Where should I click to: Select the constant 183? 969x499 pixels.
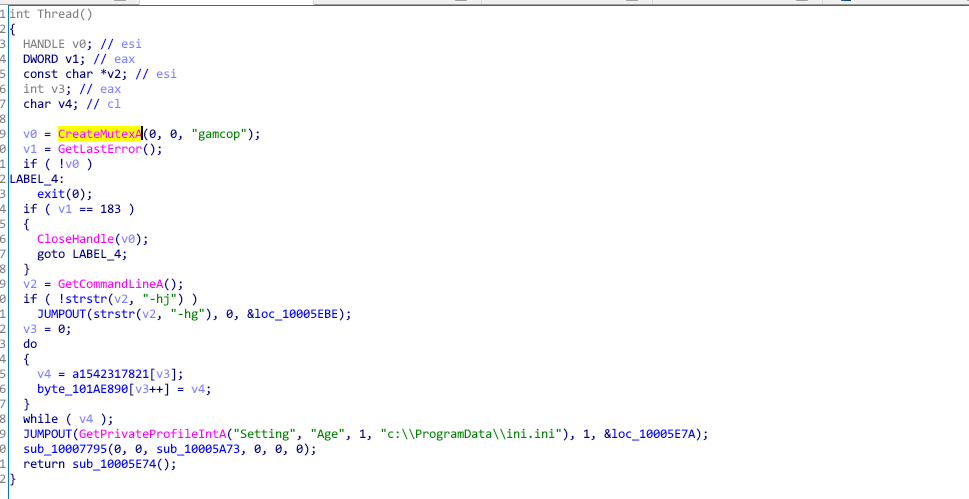pyautogui.click(x=110, y=209)
